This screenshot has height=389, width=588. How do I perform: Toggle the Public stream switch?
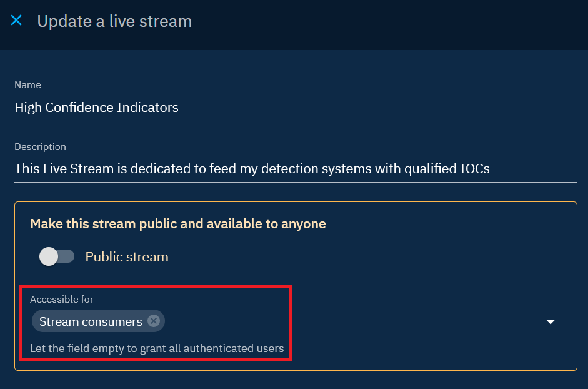click(57, 256)
